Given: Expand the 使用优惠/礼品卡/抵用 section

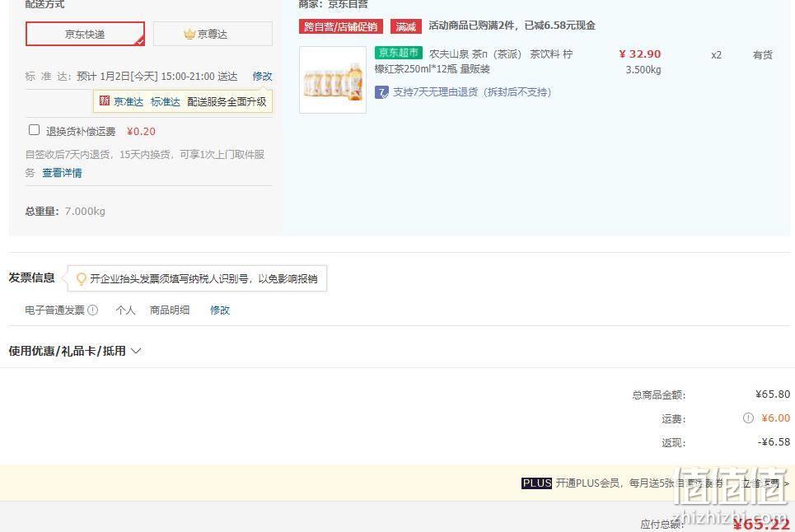Looking at the screenshot, I should pos(75,351).
